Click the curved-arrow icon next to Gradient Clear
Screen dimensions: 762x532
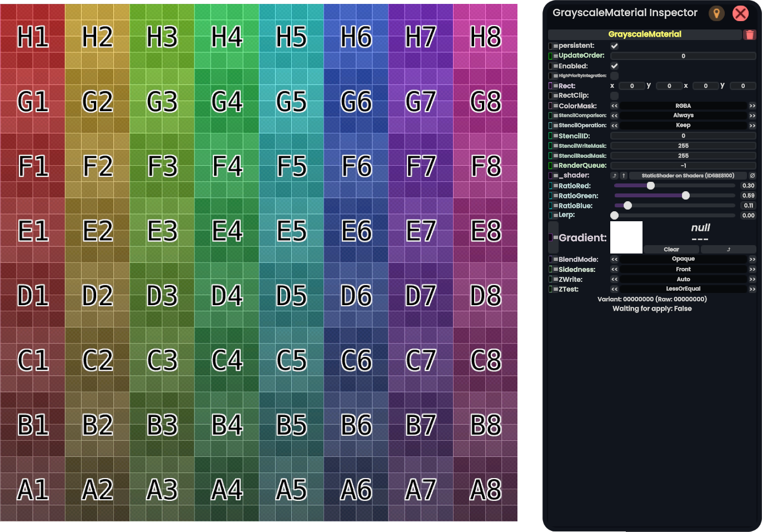point(728,250)
